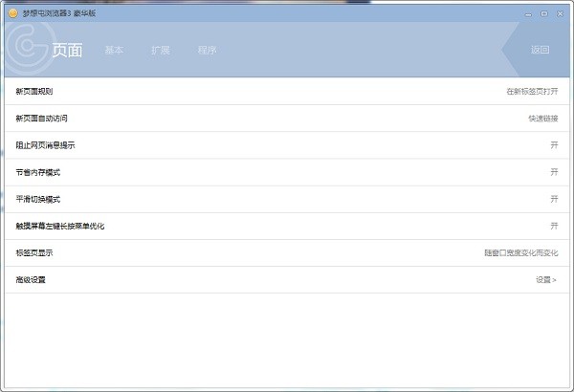574x392 pixels.
Task: Click the 返回 back button
Action: [540, 50]
